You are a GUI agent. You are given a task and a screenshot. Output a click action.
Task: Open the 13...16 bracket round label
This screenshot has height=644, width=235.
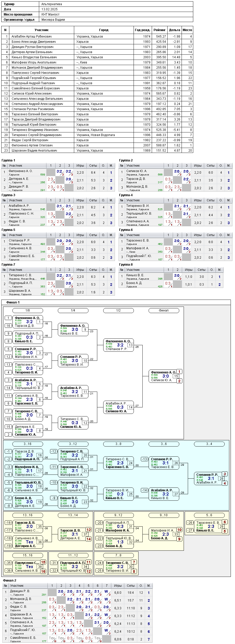[27, 515]
